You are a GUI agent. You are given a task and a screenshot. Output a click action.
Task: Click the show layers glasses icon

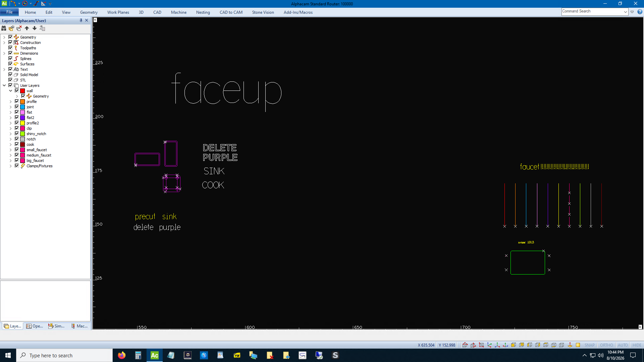pyautogui.click(x=11, y=28)
